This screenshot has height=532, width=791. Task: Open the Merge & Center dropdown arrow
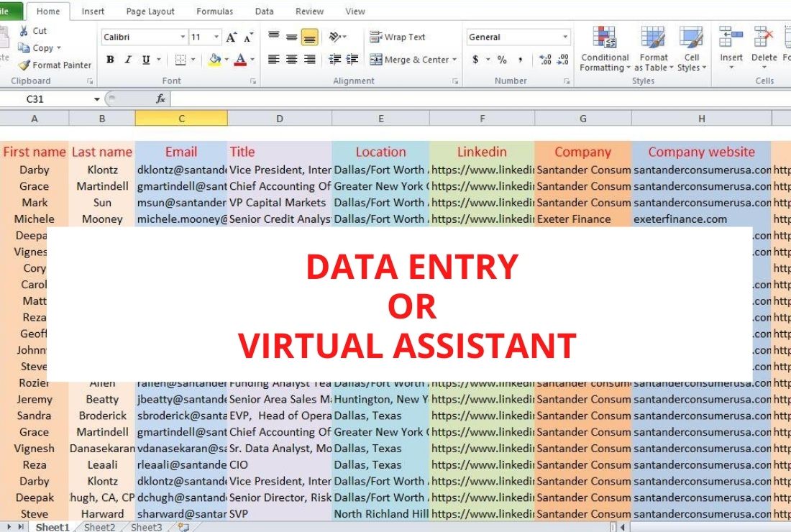tap(453, 60)
